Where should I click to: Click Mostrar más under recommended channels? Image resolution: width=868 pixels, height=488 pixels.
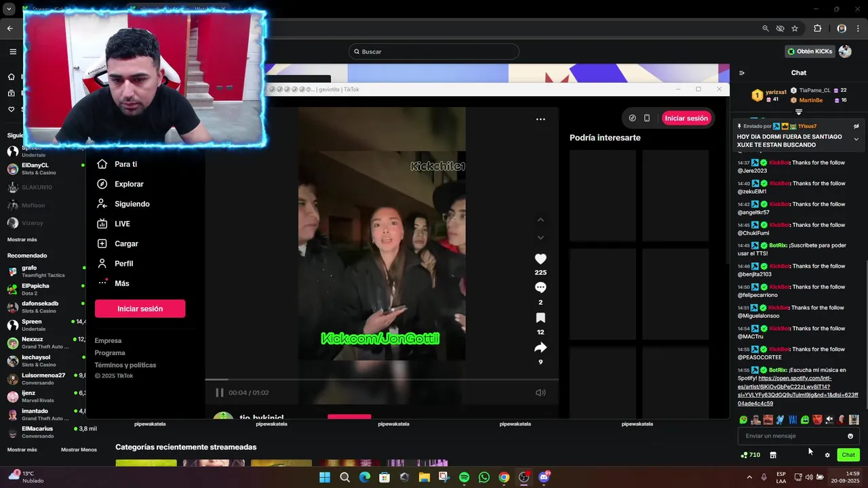pyautogui.click(x=22, y=449)
